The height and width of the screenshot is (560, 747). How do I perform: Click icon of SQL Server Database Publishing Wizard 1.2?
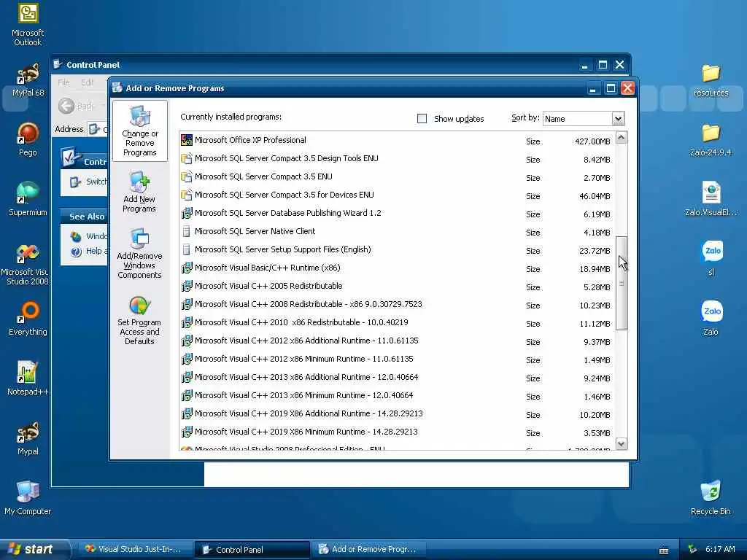pos(187,213)
